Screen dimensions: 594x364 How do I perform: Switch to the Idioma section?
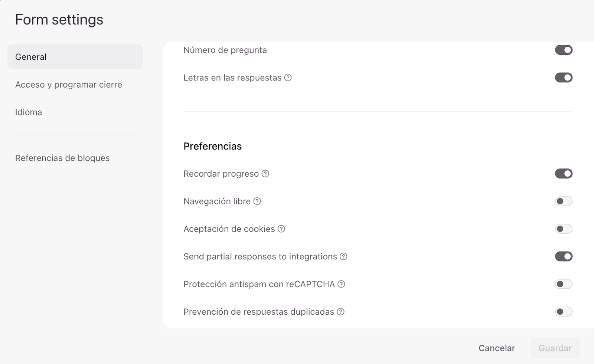(29, 112)
